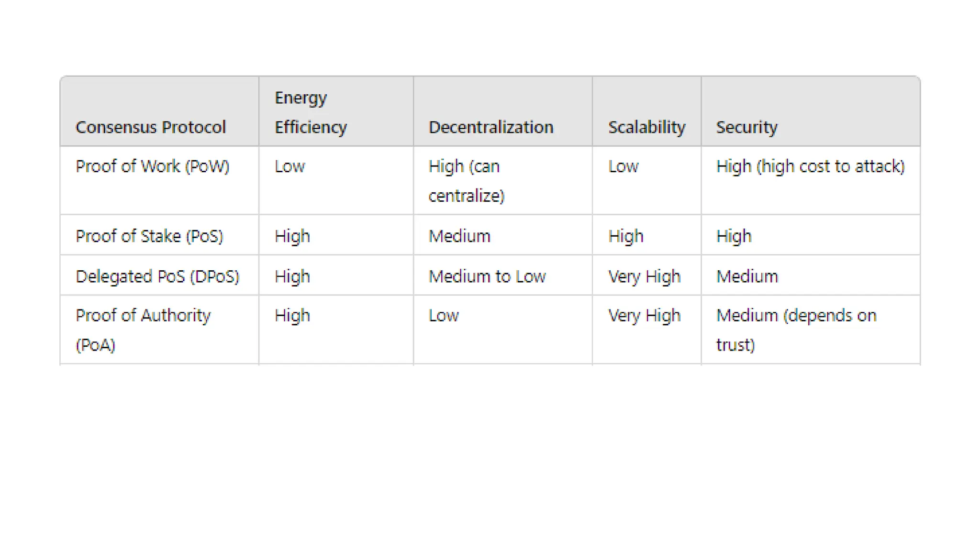Click the Delegated PoS (DPoS) cell
Image resolution: width=980 pixels, height=551 pixels.
pyautogui.click(x=157, y=276)
